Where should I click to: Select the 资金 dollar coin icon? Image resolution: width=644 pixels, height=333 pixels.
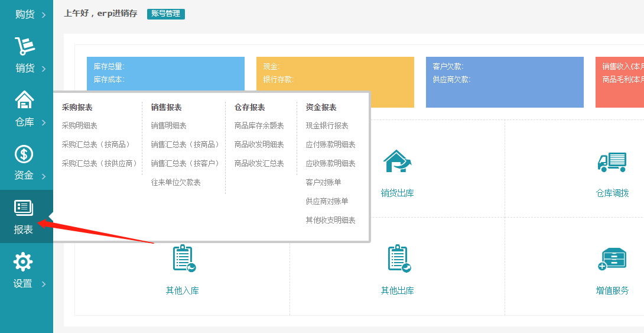tap(24, 154)
